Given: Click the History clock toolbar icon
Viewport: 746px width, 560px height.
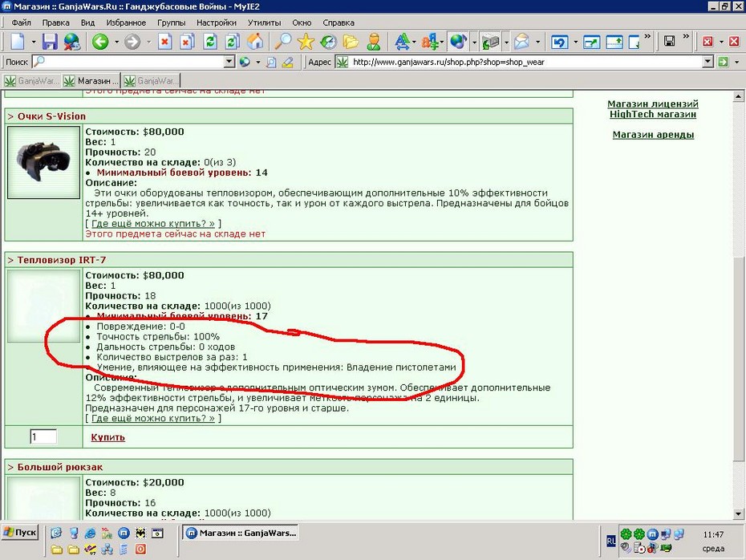Looking at the screenshot, I should tap(328, 42).
